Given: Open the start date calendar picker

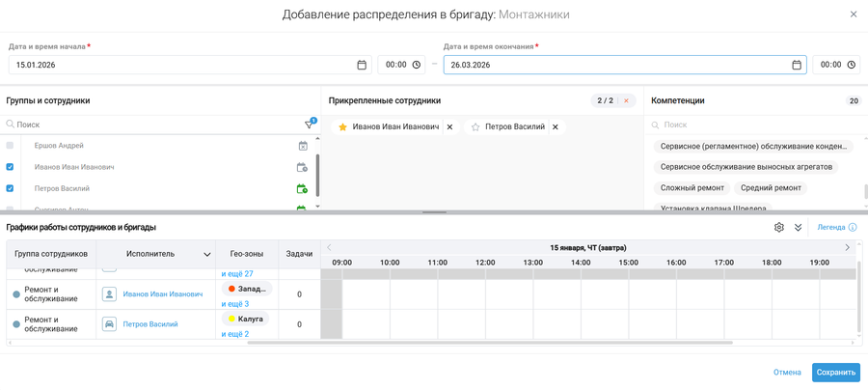Looking at the screenshot, I should pos(362,65).
